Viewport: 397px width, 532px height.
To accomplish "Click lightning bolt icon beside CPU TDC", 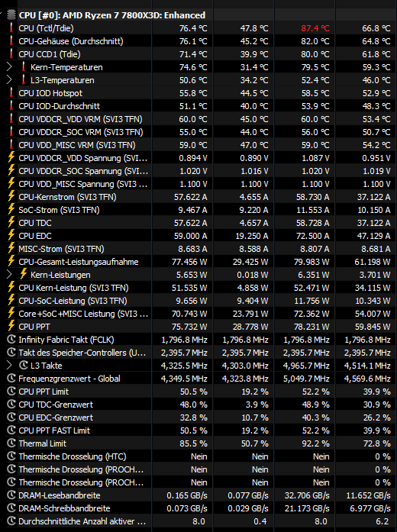I will 11,223.
